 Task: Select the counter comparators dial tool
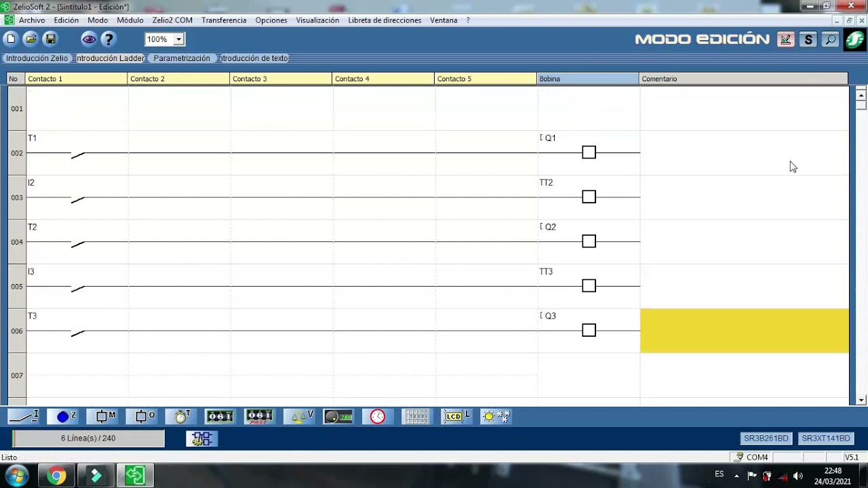(x=338, y=416)
